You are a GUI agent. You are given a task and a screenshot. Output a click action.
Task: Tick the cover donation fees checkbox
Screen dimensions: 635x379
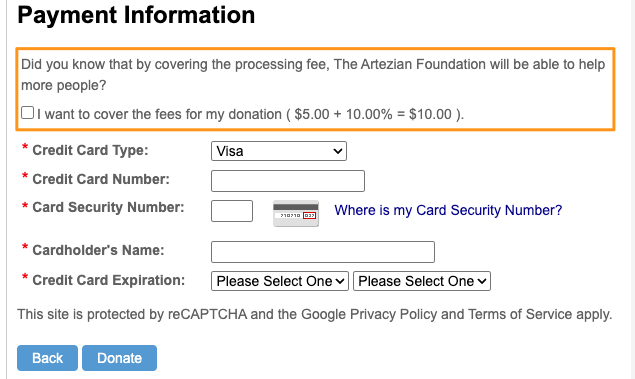coord(28,113)
